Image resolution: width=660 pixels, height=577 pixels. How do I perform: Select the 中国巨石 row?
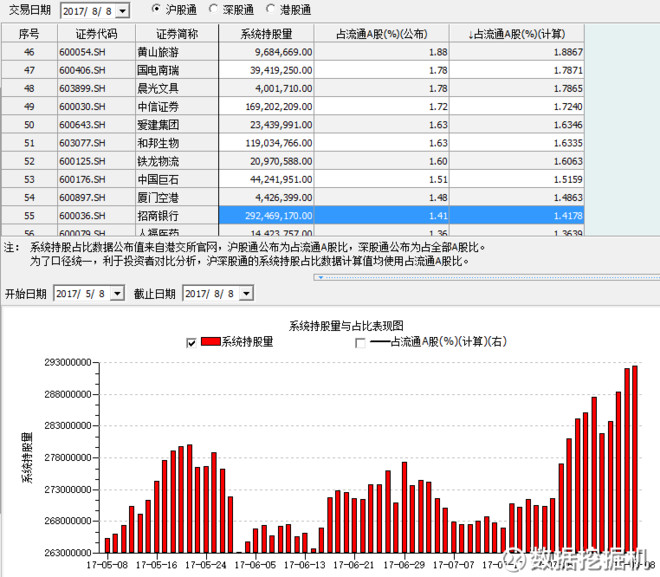176,179
